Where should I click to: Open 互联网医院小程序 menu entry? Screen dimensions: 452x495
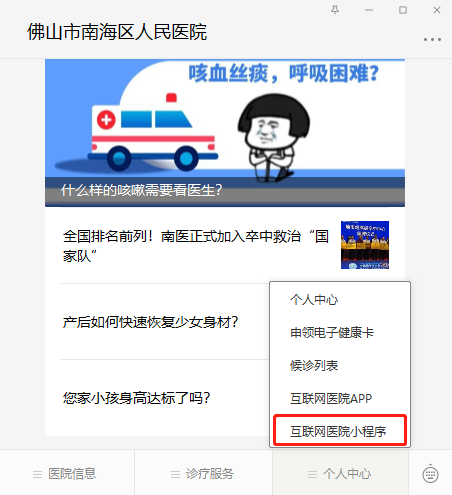click(340, 431)
